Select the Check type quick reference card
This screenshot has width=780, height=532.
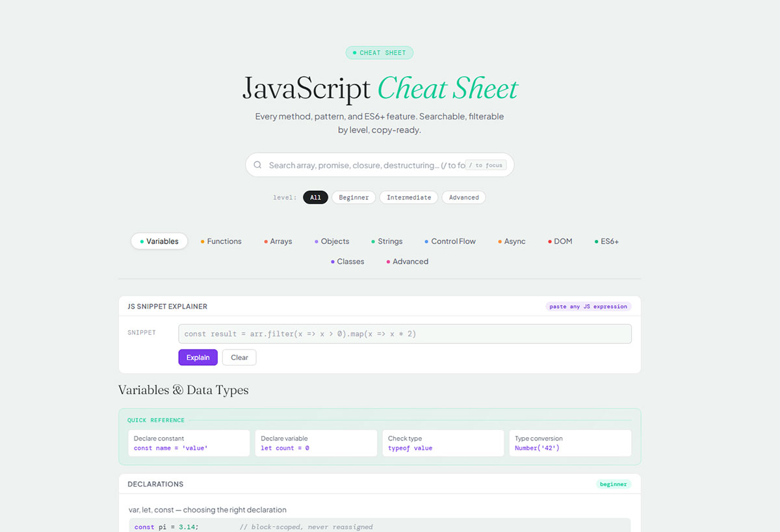tap(443, 443)
